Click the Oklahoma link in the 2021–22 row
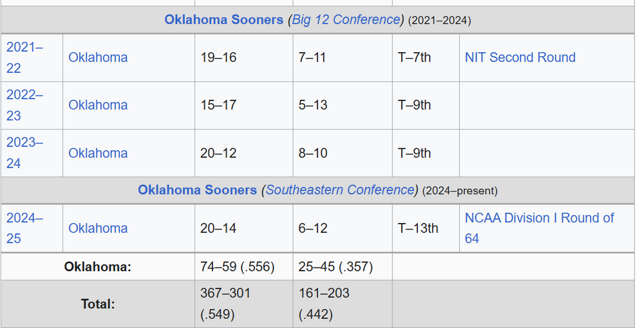This screenshot has width=644, height=328. (x=98, y=57)
